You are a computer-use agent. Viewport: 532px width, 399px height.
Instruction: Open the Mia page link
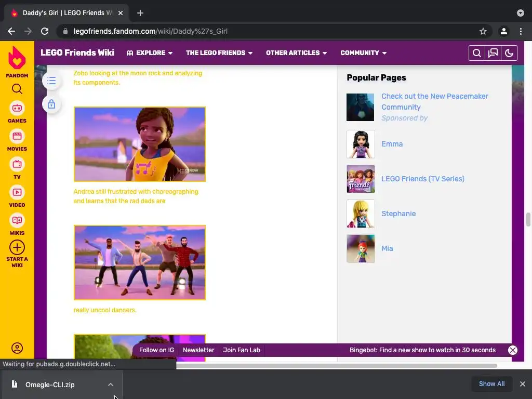point(387,248)
